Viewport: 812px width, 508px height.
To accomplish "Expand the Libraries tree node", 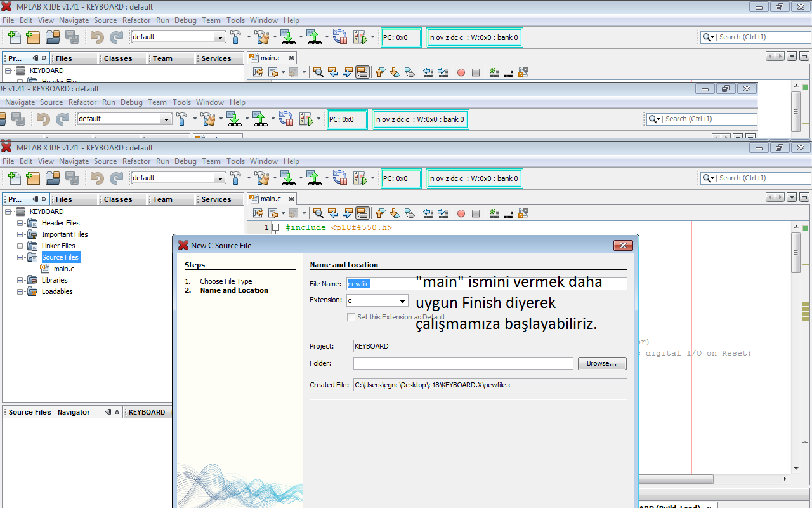I will pos(20,280).
